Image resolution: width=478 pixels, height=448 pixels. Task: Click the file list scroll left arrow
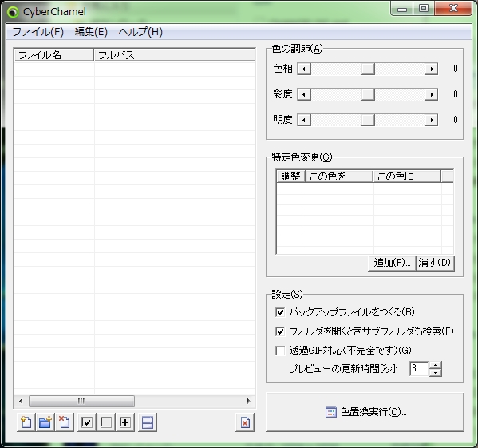pos(21,401)
